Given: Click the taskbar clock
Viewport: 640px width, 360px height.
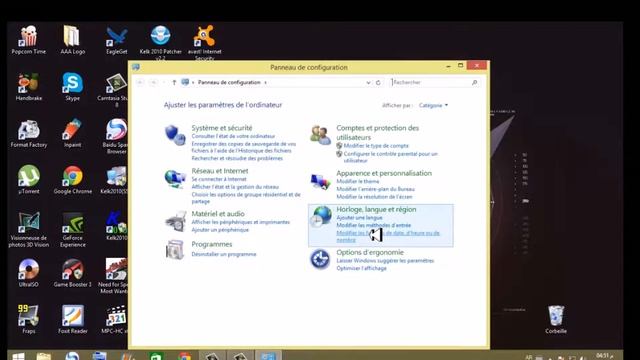Looking at the screenshot, I should [x=604, y=356].
